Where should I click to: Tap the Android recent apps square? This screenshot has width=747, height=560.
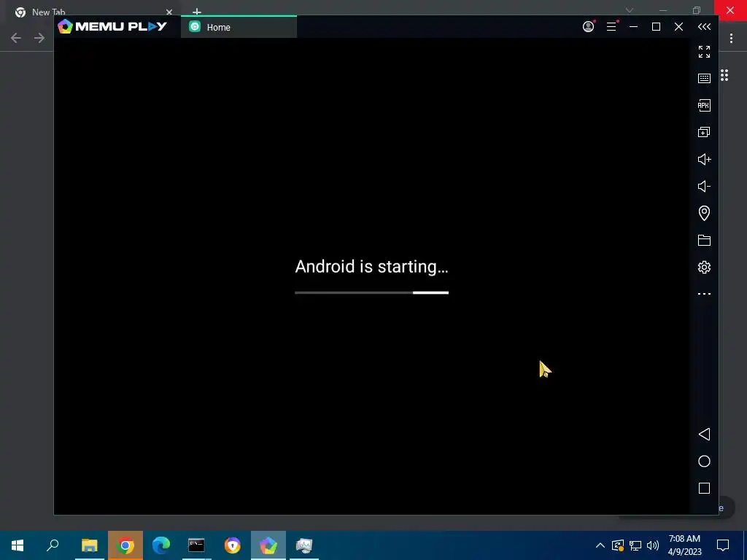(704, 488)
